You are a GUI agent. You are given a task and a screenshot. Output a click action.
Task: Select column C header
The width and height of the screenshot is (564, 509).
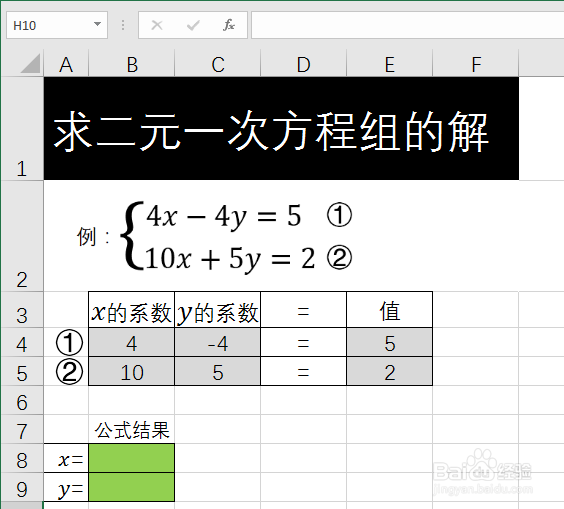218,64
